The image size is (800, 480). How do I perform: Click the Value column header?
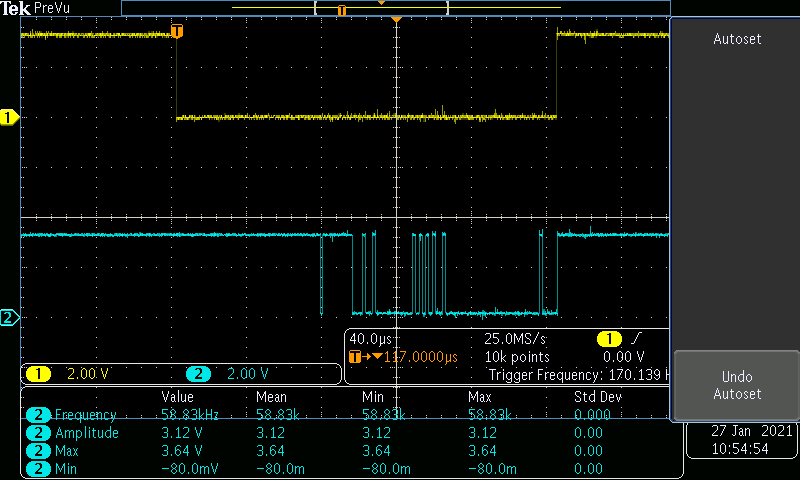178,397
